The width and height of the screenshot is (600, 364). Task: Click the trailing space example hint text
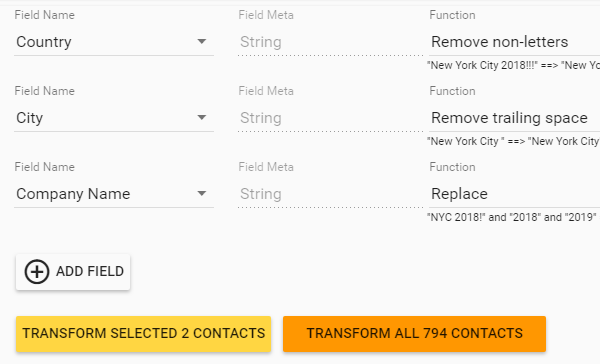pyautogui.click(x=513, y=141)
